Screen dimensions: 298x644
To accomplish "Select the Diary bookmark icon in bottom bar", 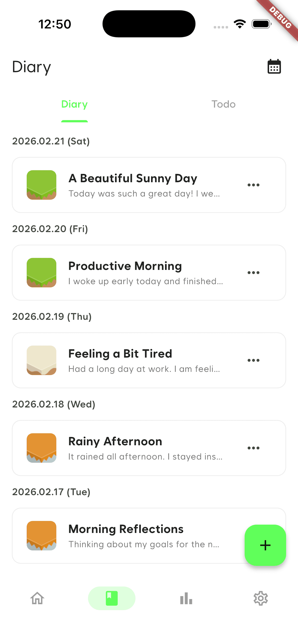I will (112, 598).
